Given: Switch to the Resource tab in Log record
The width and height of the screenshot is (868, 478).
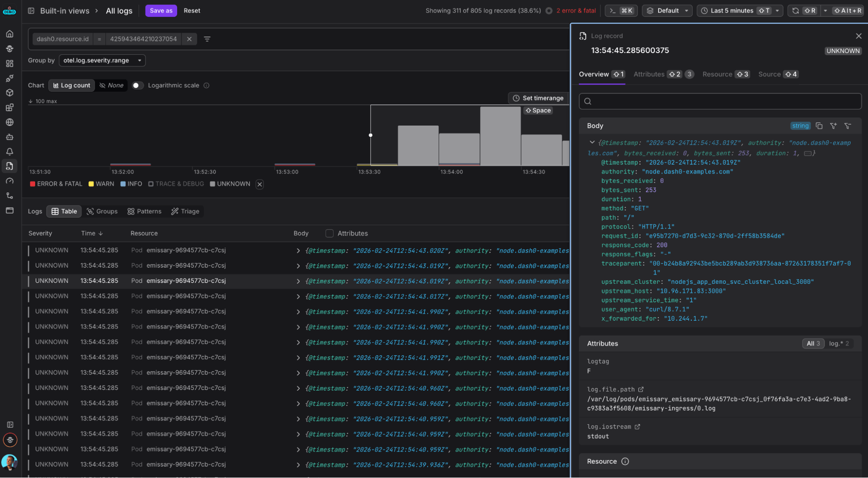Looking at the screenshot, I should (x=726, y=74).
